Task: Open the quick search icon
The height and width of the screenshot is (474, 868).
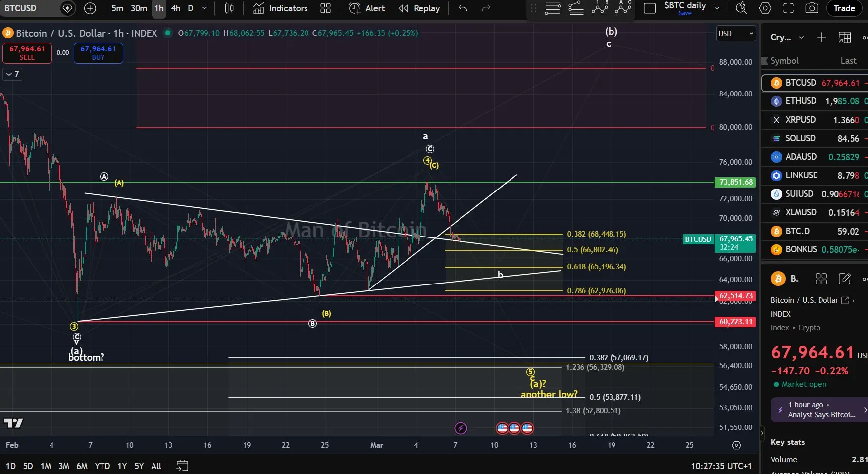Action: click(x=741, y=8)
